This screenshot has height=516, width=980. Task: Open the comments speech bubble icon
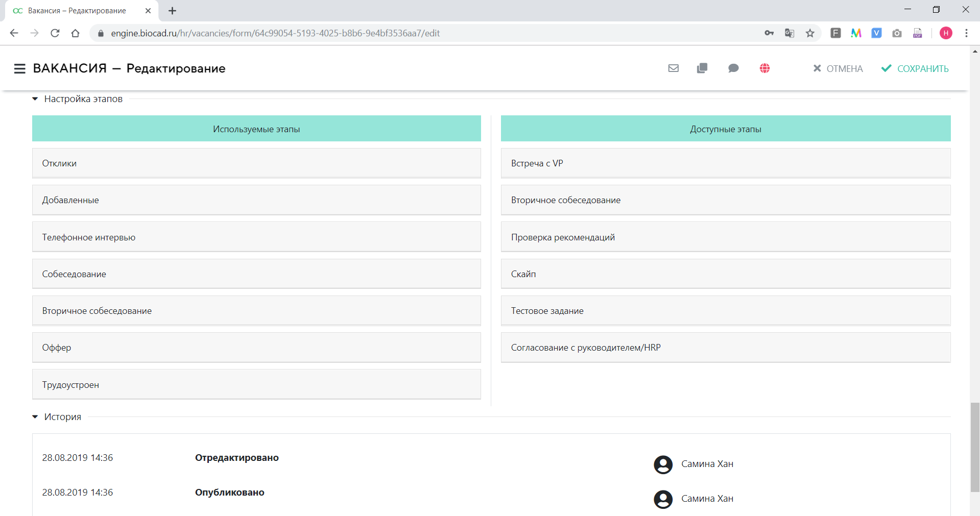point(733,68)
